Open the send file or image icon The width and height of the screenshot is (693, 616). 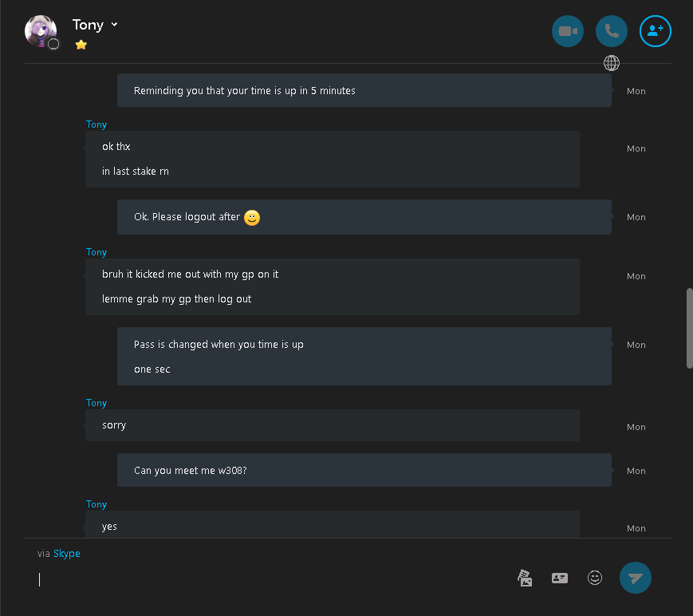tap(525, 578)
